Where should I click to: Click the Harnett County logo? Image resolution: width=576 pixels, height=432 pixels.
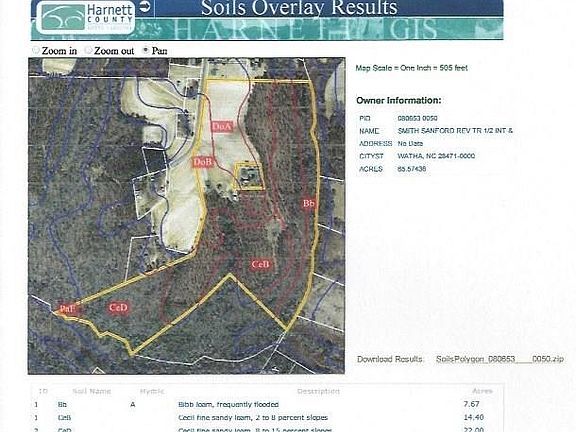pyautogui.click(x=86, y=17)
